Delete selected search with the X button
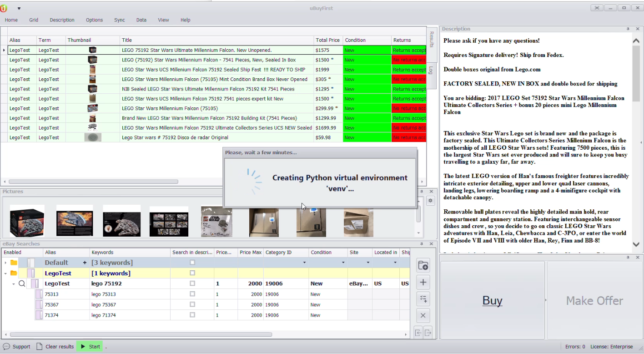644x354 pixels. pos(423,315)
